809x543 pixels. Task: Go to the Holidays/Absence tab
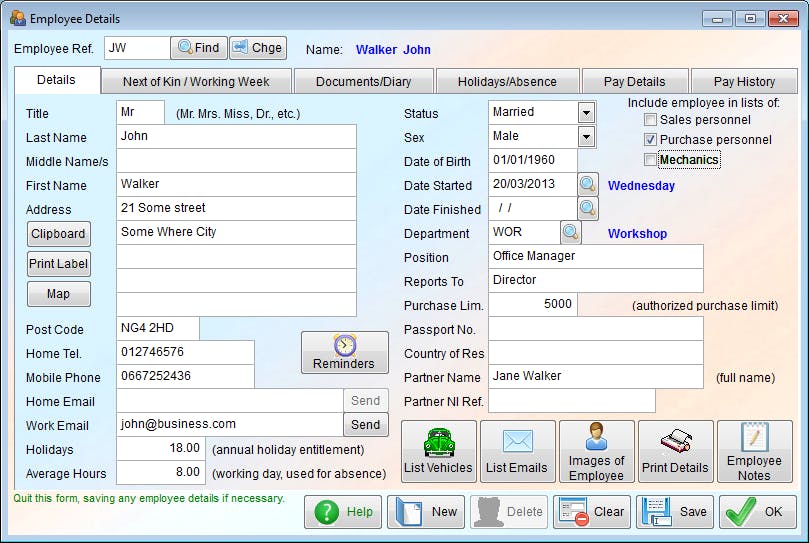tap(507, 82)
